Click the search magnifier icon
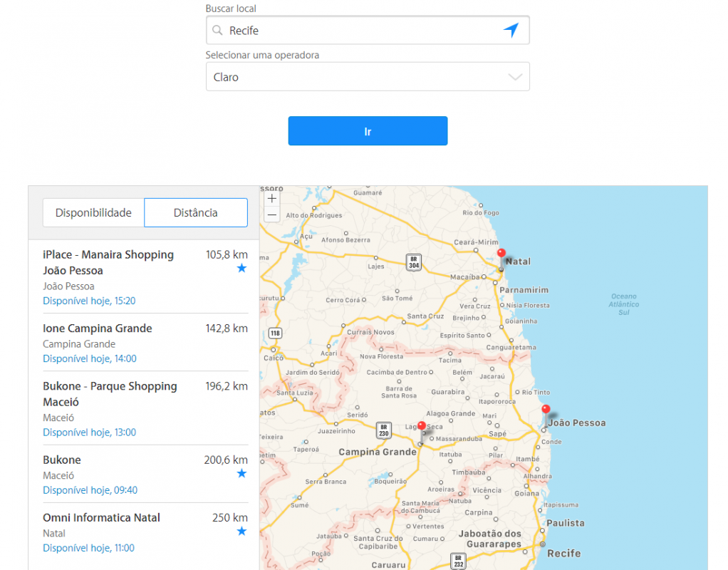728x570 pixels. coord(217,30)
